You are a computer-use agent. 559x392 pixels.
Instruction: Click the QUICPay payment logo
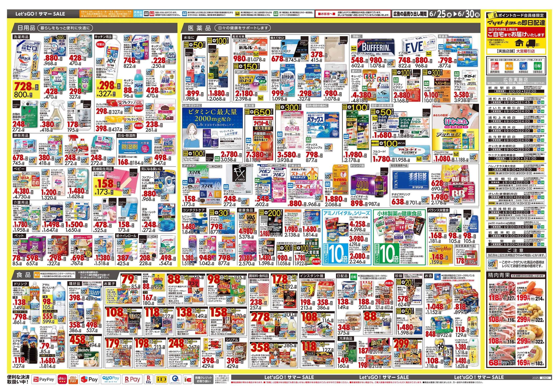(x=175, y=379)
